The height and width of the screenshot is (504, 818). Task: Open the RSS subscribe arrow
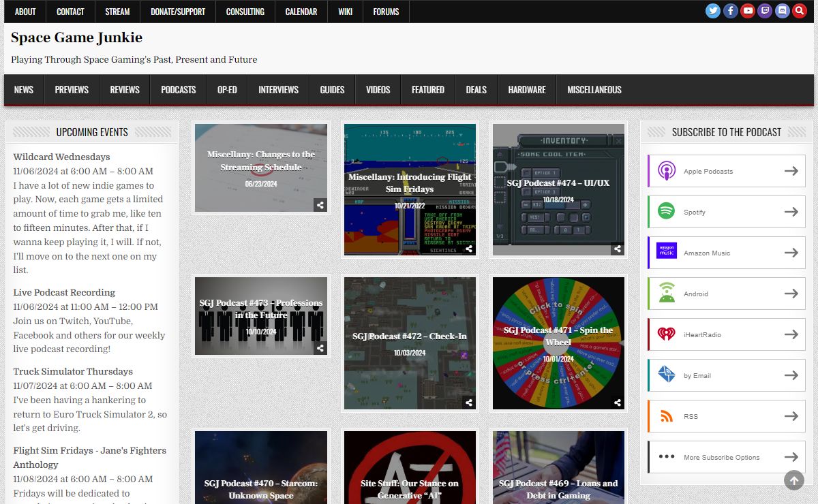point(791,416)
